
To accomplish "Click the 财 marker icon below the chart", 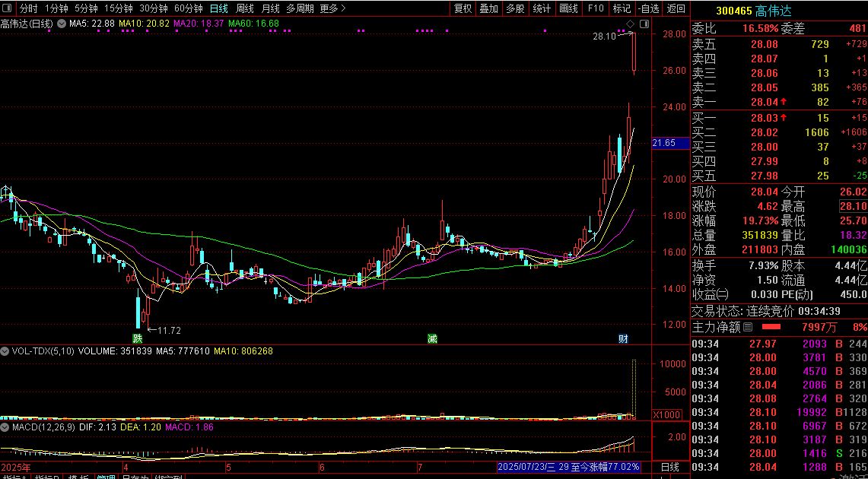I will [623, 338].
